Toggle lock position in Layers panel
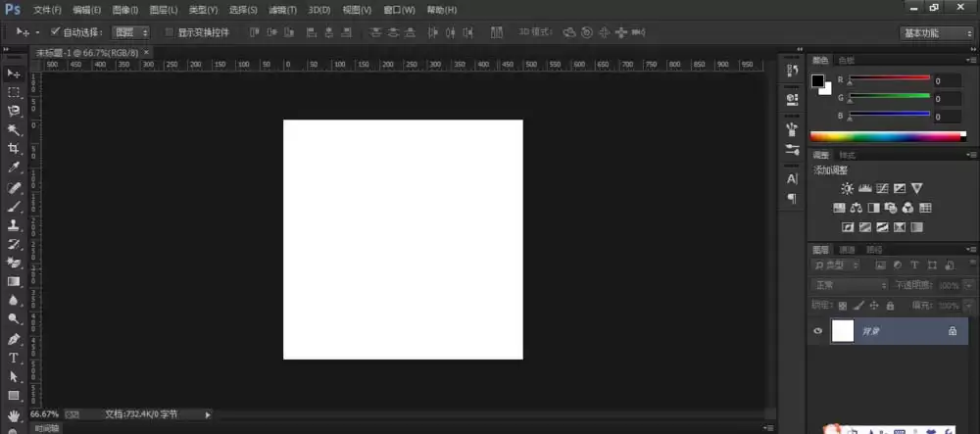The width and height of the screenshot is (980, 434). pyautogui.click(x=874, y=306)
